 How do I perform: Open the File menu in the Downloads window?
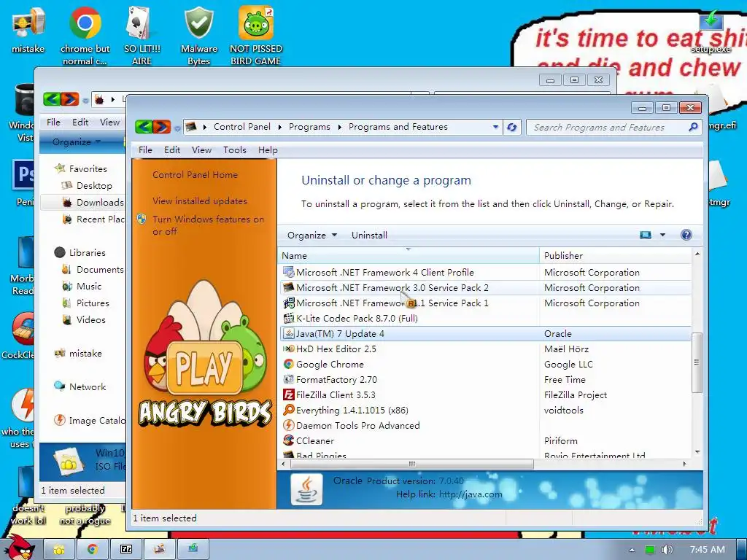click(53, 122)
